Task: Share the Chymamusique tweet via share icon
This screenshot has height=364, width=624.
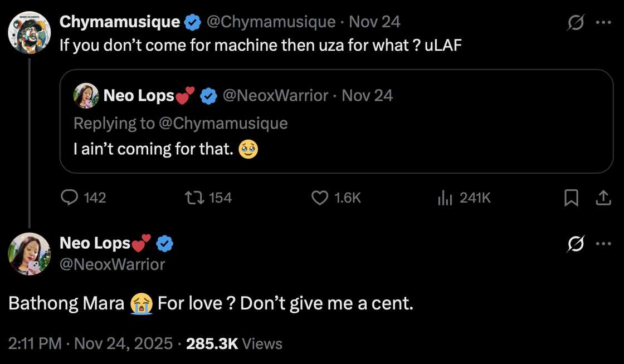Action: click(603, 198)
